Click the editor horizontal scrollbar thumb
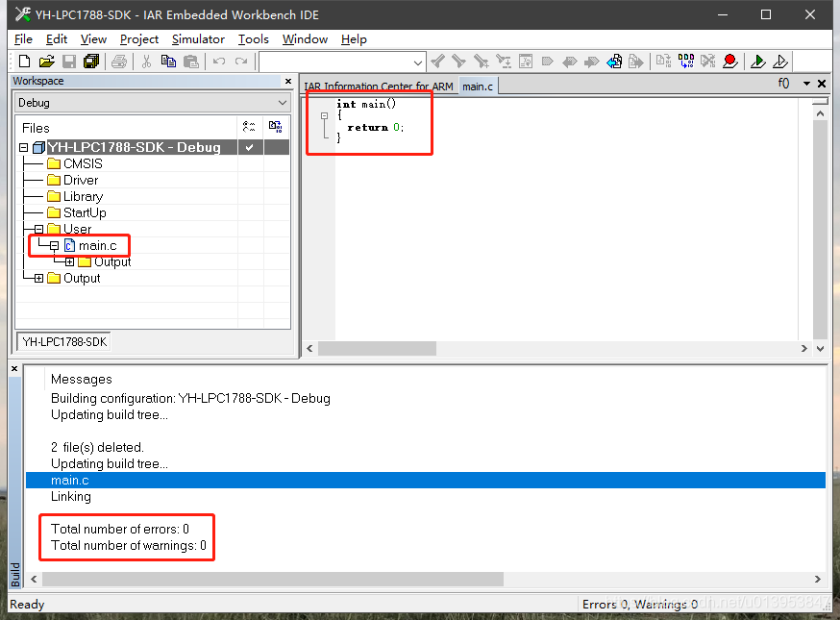This screenshot has width=840, height=620. (377, 349)
